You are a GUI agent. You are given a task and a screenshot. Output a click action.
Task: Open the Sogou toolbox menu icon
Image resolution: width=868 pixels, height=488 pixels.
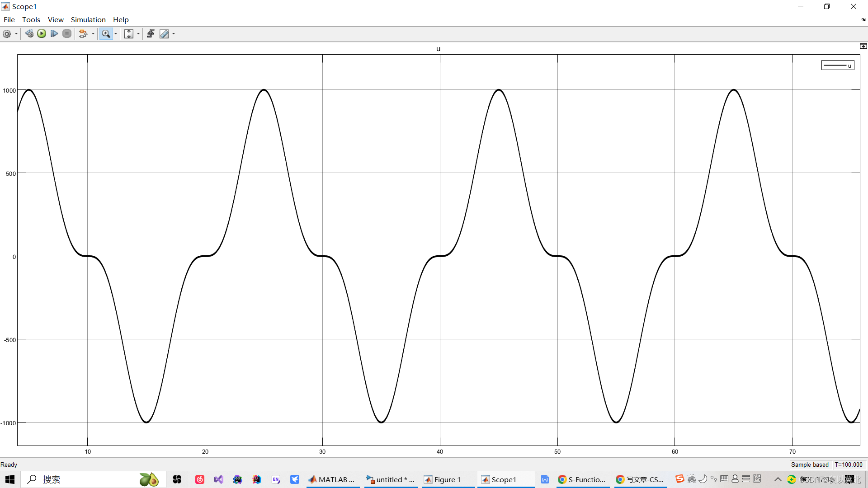click(746, 479)
